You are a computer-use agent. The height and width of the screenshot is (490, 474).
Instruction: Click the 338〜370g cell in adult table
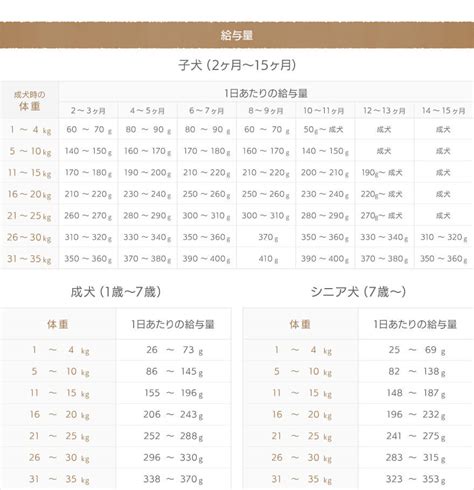pos(173,479)
